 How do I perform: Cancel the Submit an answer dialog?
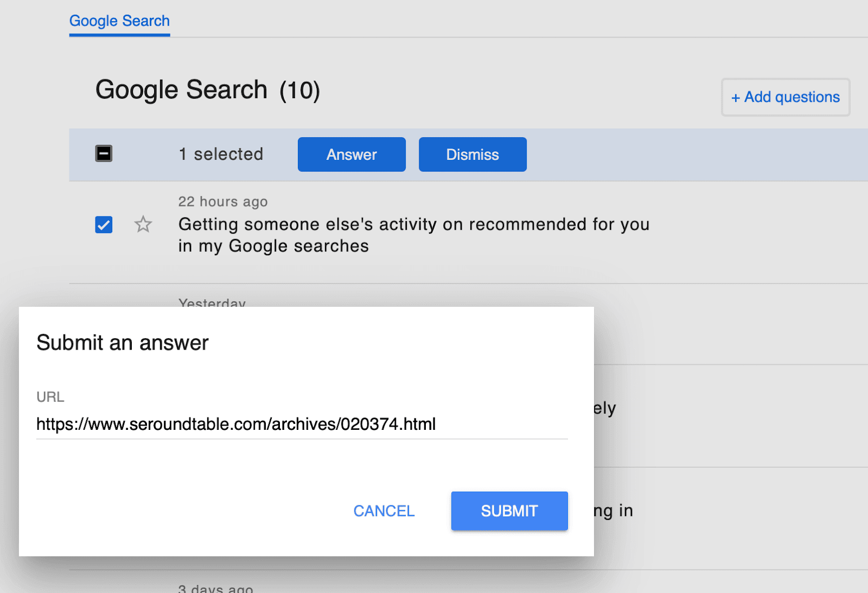tap(384, 511)
